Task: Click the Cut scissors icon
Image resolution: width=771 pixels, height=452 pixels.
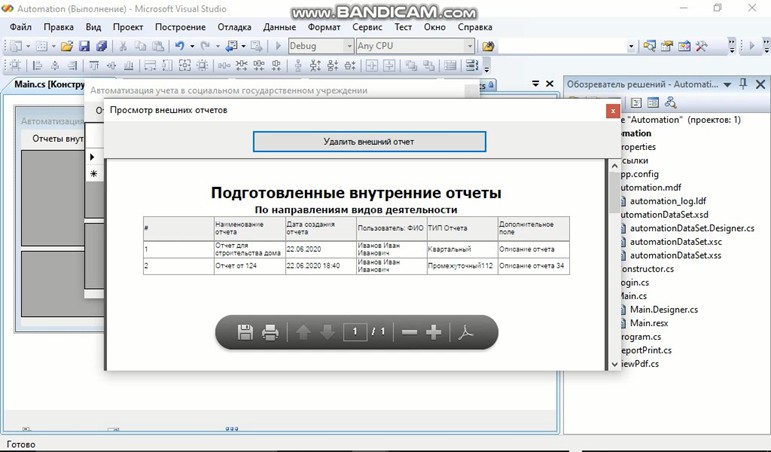Action: 123,46
